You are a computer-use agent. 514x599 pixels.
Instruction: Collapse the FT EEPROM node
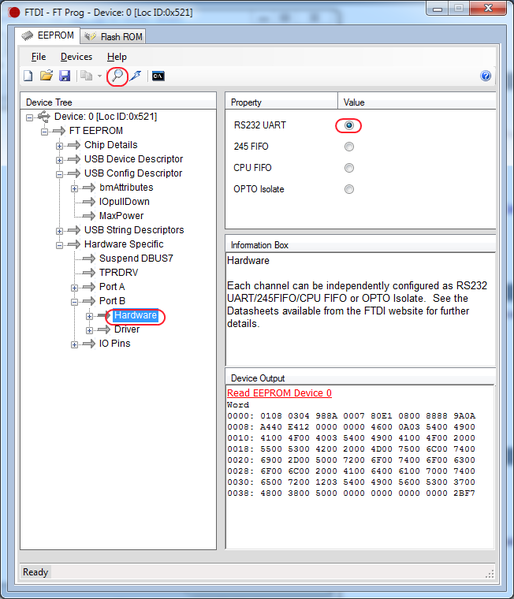point(44,131)
